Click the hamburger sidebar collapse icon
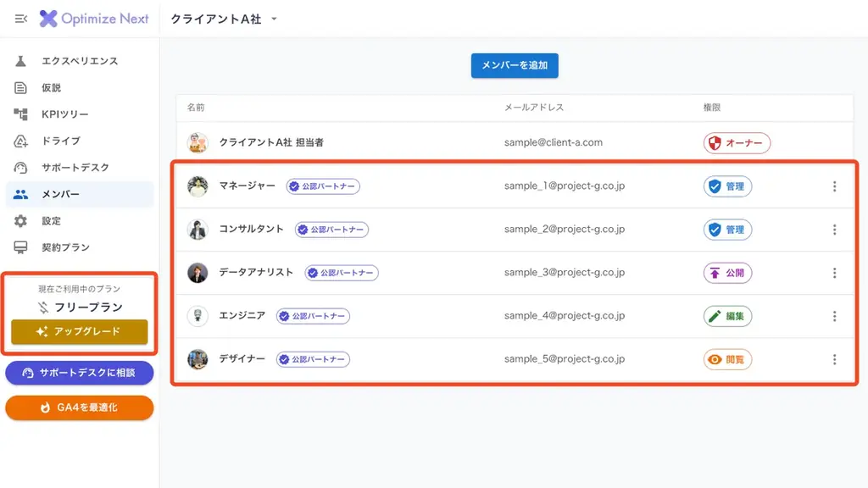868x488 pixels. point(20,18)
